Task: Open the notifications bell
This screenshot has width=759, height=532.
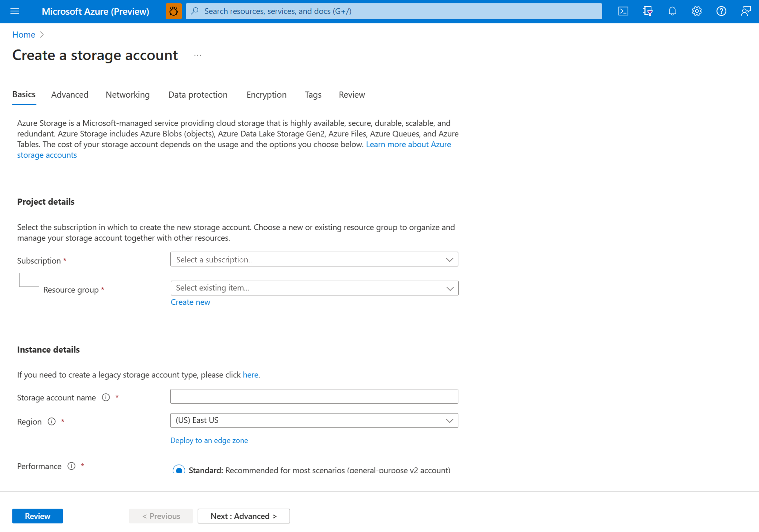Action: (x=672, y=11)
